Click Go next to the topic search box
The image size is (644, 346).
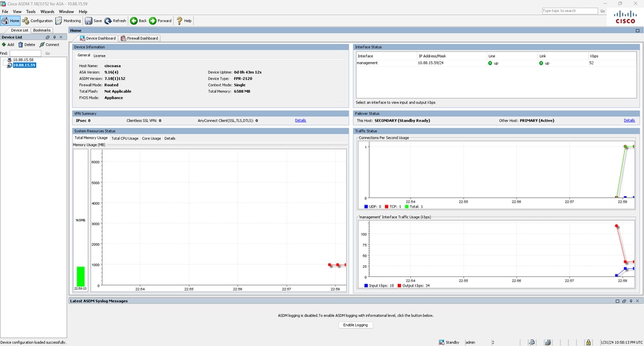pyautogui.click(x=603, y=11)
